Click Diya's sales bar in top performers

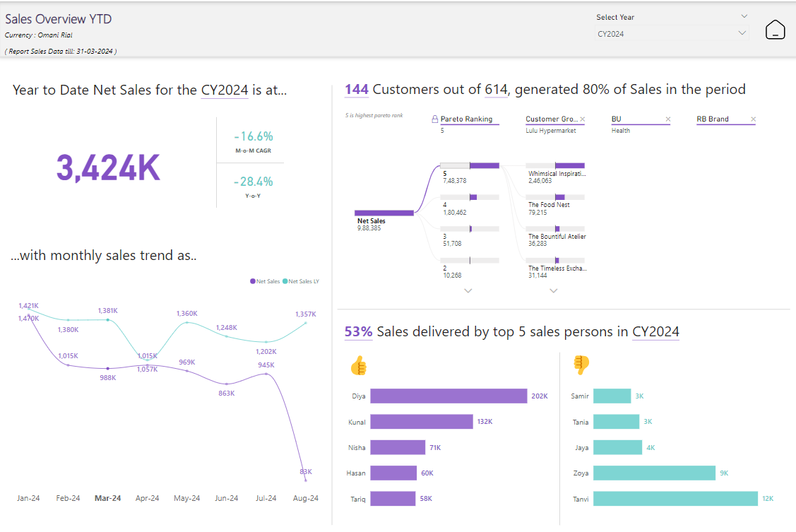[449, 396]
